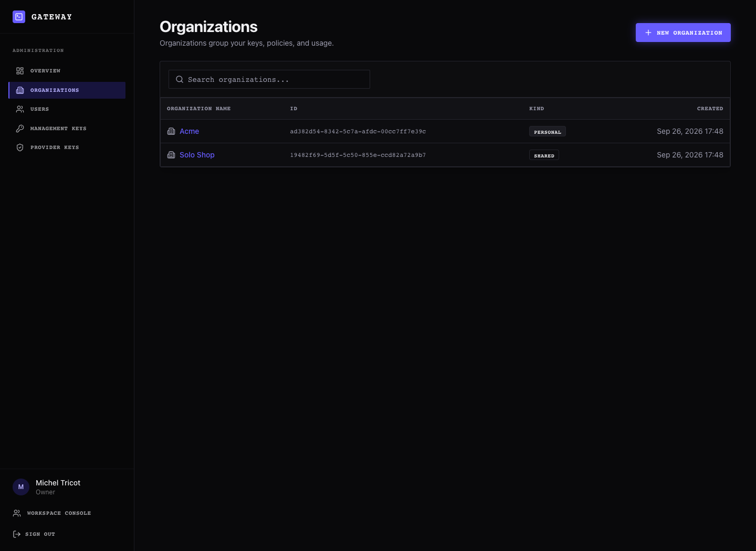Select Acme's ID ad382d54-8342-5c7a-afdc-00cc7ff7e39c

[x=358, y=132]
